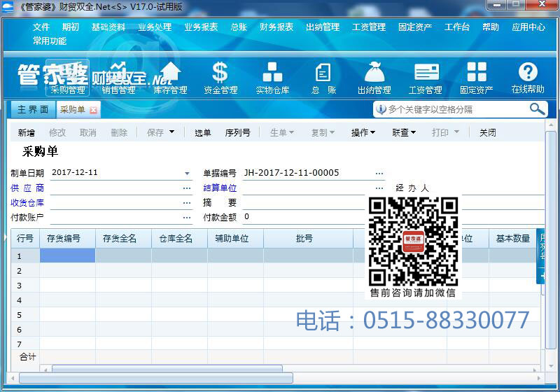Open the 采购管理 module icon

[67, 78]
